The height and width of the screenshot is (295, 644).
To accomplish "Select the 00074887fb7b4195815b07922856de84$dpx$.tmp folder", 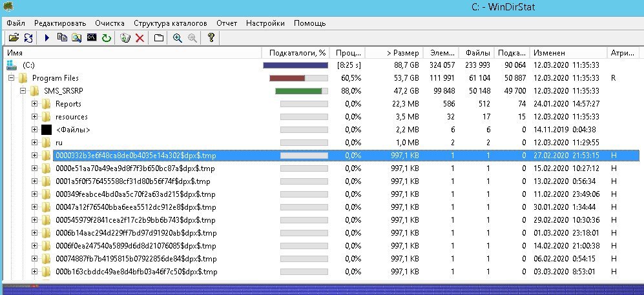I will [x=136, y=259].
